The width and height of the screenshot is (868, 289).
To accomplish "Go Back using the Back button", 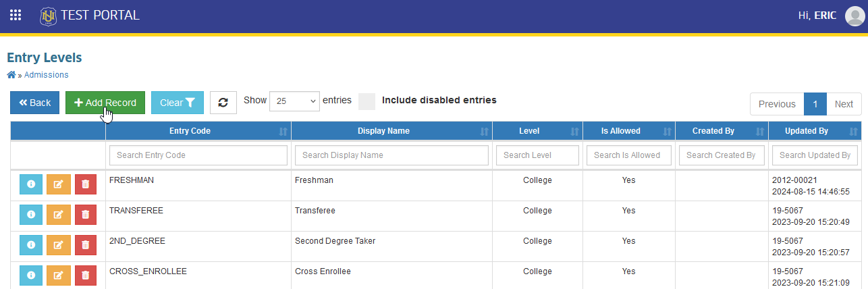I will click(35, 103).
